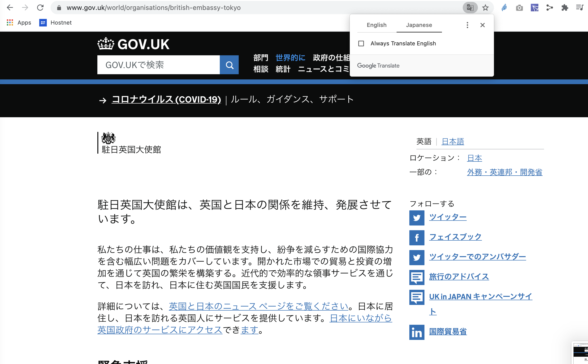Open the media control playlist icon

coord(579,8)
